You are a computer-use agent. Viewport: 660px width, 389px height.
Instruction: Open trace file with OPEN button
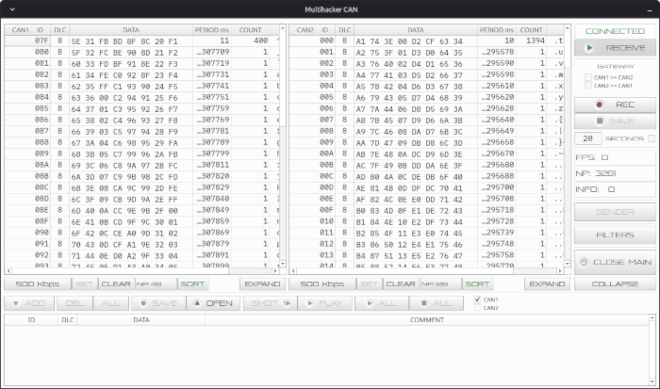213,303
